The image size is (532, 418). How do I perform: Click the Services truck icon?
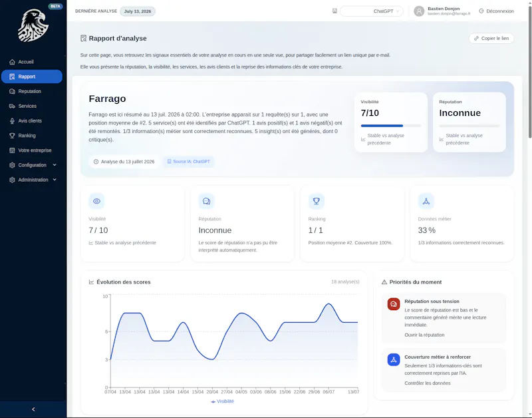click(12, 106)
